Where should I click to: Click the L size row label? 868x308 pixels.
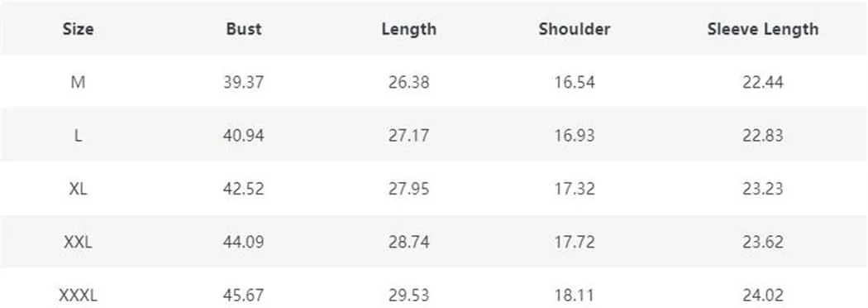78,136
